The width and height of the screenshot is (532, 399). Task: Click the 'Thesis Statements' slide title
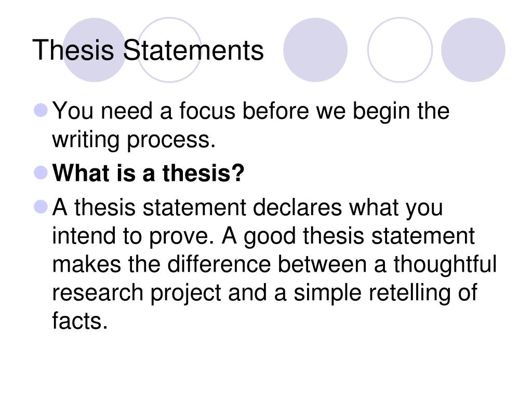148,50
